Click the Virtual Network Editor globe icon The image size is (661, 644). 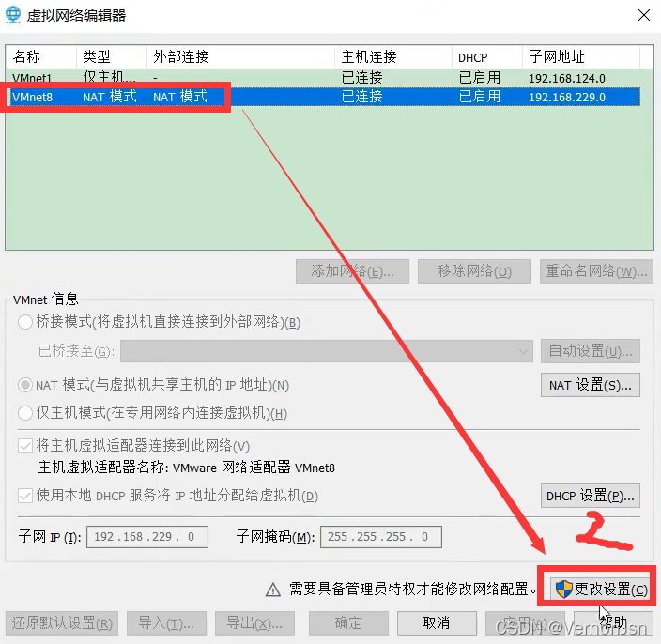pyautogui.click(x=13, y=15)
